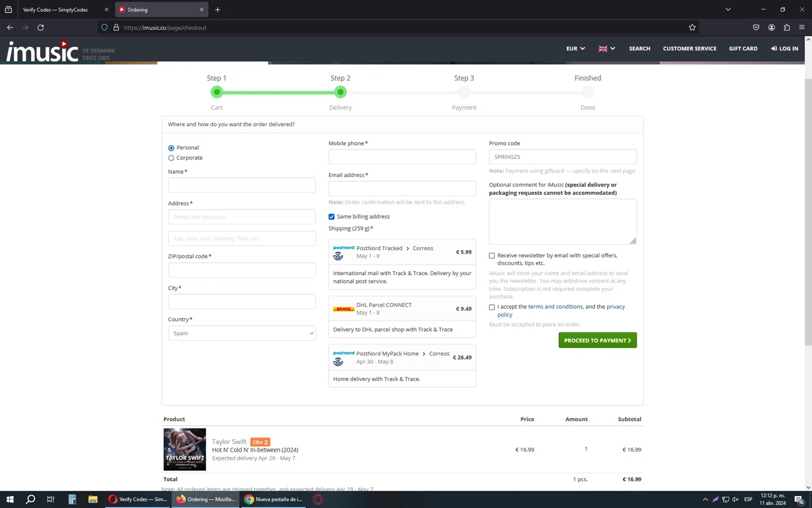Open Firefox account icon
Screen dimensions: 812x508
[771, 28]
